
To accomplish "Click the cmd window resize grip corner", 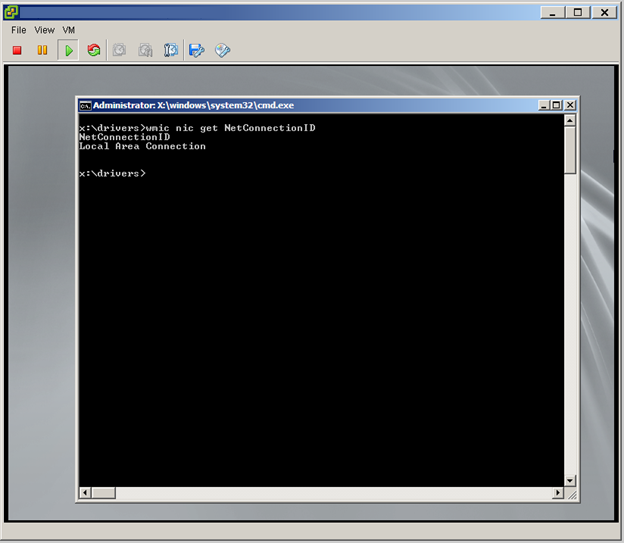I will click(x=571, y=494).
